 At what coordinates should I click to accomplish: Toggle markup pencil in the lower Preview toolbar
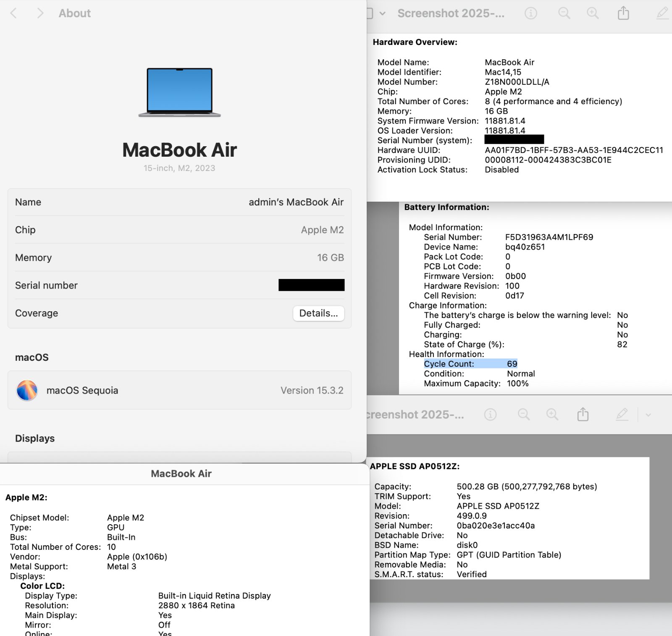(x=622, y=414)
